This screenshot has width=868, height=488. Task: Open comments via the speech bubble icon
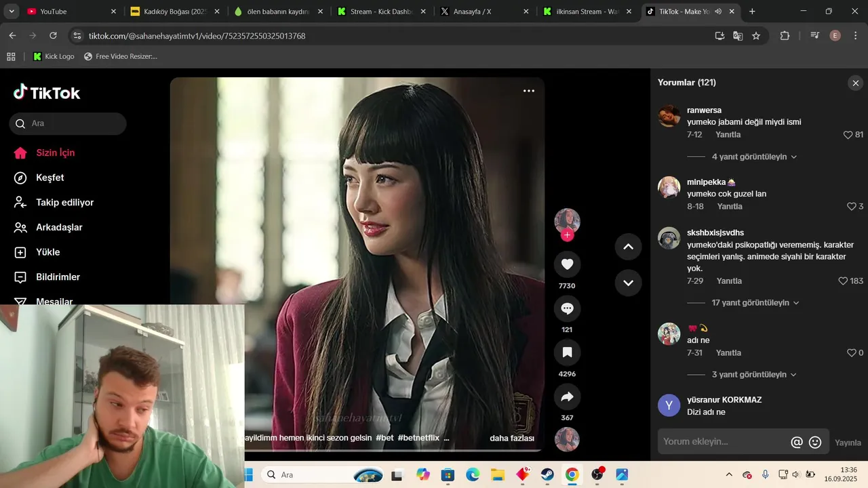click(567, 308)
